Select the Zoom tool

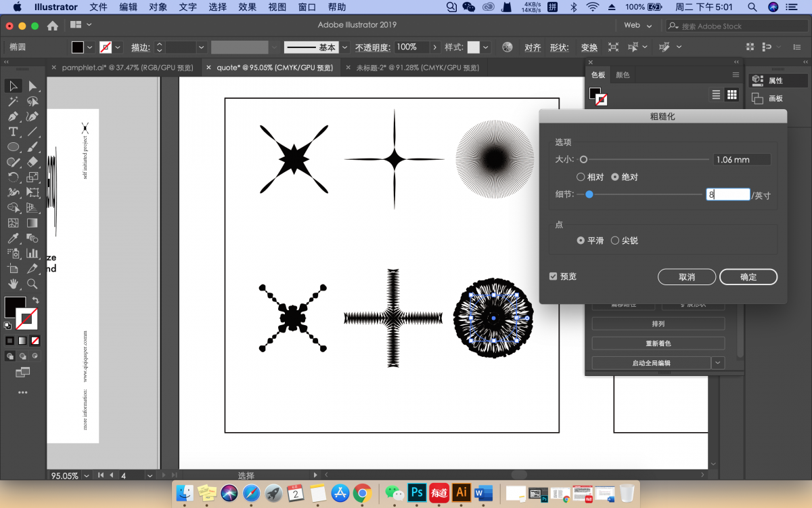[32, 284]
